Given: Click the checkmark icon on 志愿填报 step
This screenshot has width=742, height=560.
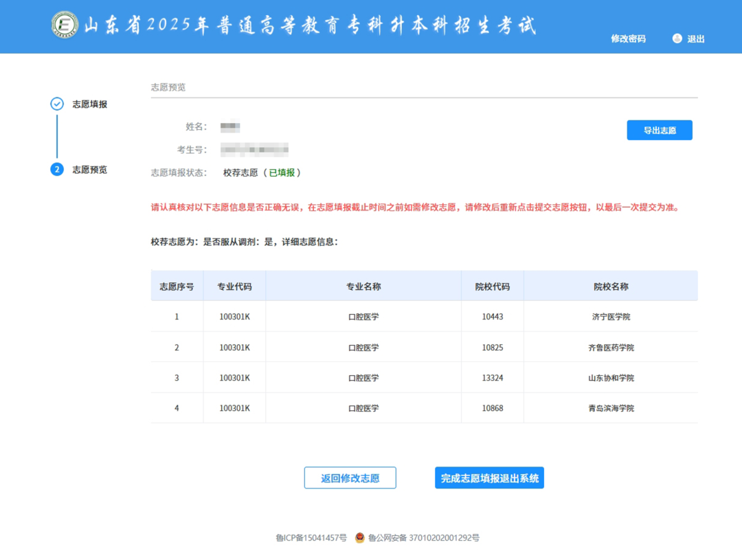Looking at the screenshot, I should point(56,104).
